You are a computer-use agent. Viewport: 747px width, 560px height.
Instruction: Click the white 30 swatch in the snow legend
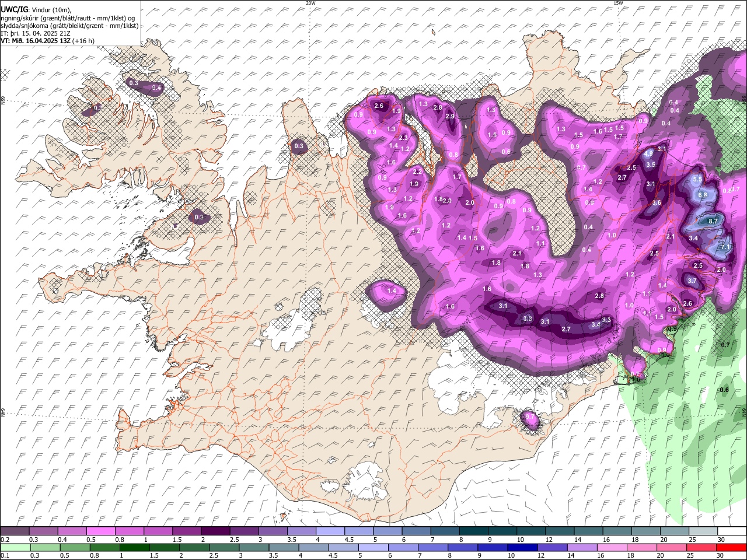731,531
